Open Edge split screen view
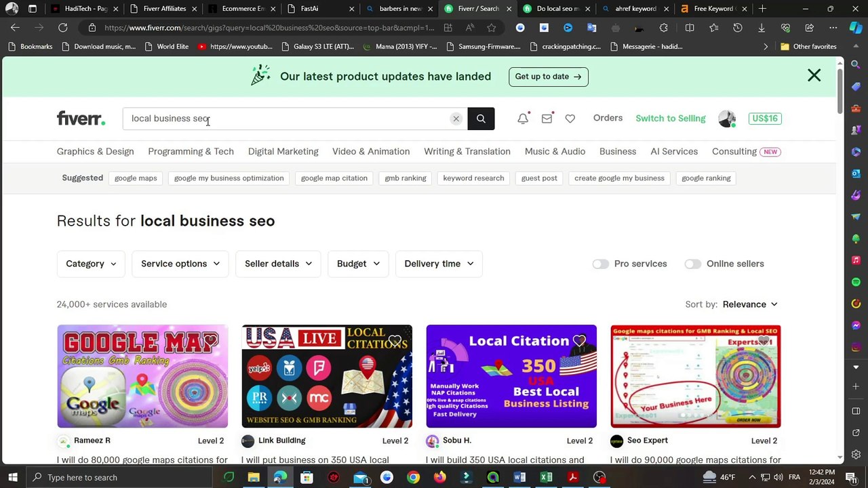Viewport: 868px width, 488px height. [690, 28]
